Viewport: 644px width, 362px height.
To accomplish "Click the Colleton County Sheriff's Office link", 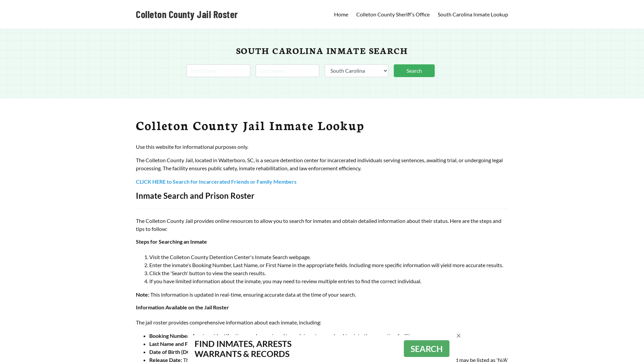I will tap(393, 14).
